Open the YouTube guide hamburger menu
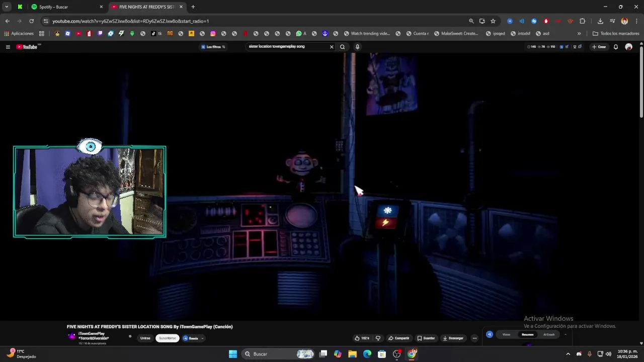This screenshot has width=644, height=362. 8,47
